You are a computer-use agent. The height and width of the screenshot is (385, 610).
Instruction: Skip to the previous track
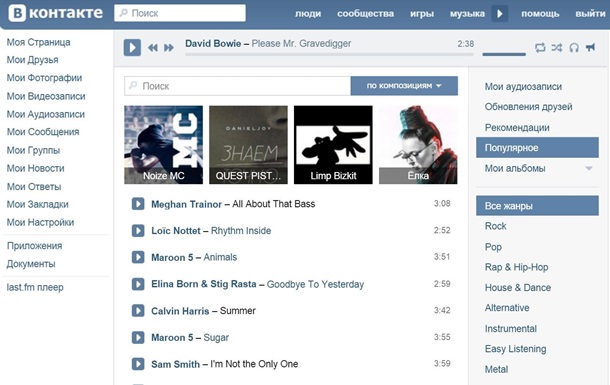click(x=152, y=48)
